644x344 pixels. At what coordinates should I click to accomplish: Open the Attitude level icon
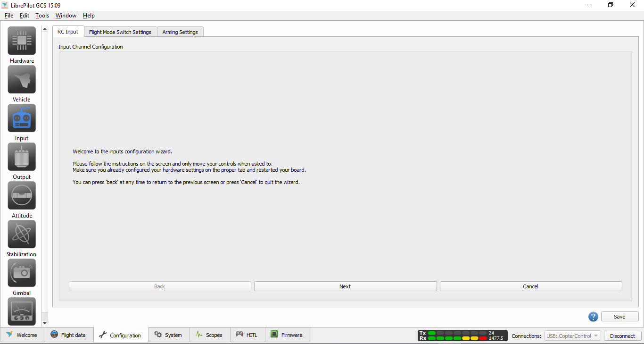click(22, 195)
